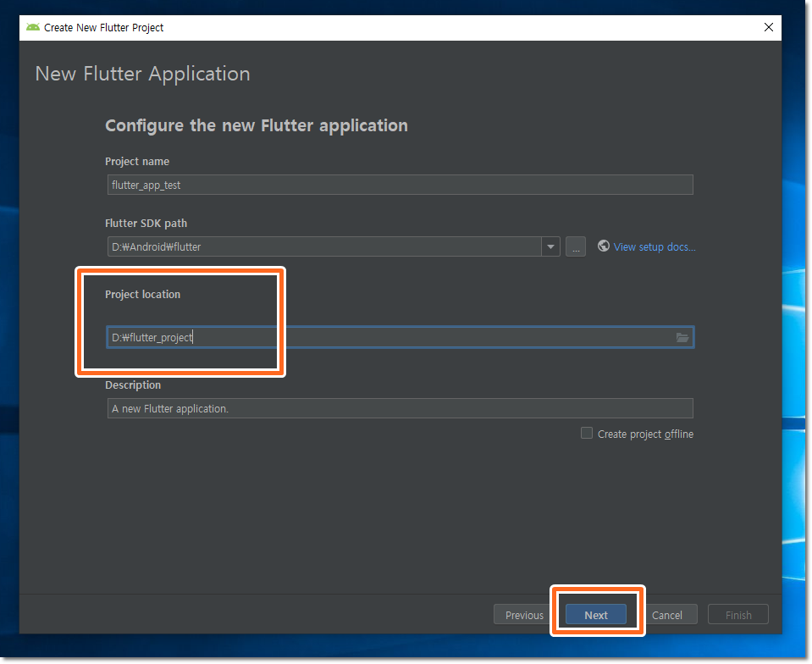Image resolution: width=812 pixels, height=664 pixels.
Task: Click the SDK path browse ellipsis button
Action: tap(575, 246)
